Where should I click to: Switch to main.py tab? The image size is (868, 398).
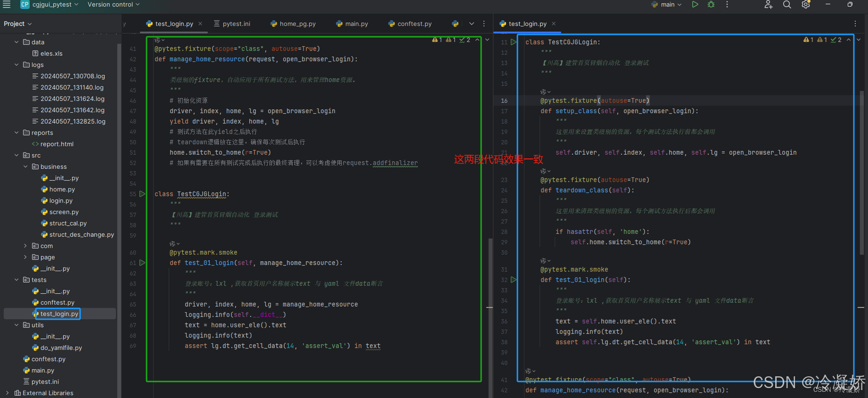pyautogui.click(x=352, y=24)
